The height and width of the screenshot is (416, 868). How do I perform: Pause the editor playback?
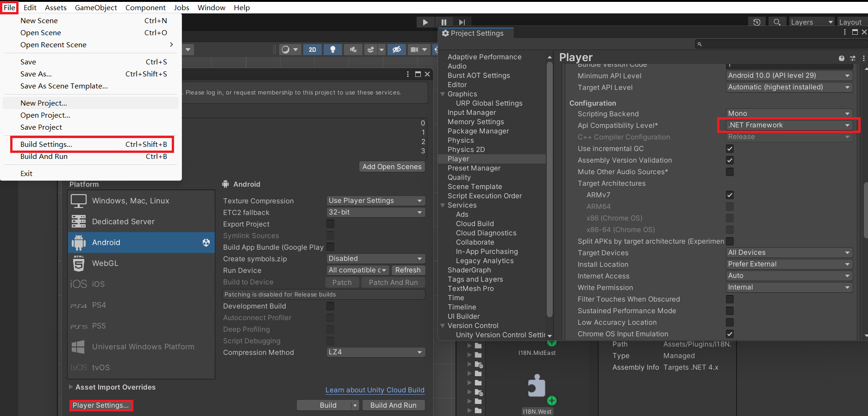click(x=443, y=22)
